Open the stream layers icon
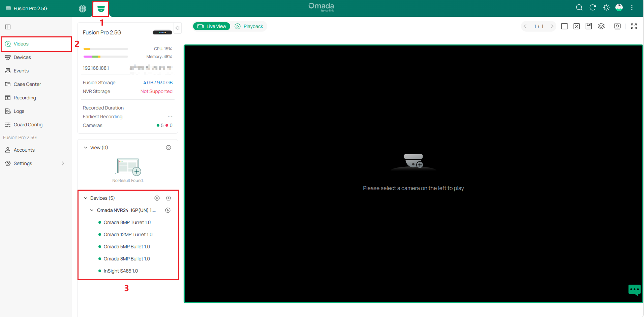 coord(601,26)
